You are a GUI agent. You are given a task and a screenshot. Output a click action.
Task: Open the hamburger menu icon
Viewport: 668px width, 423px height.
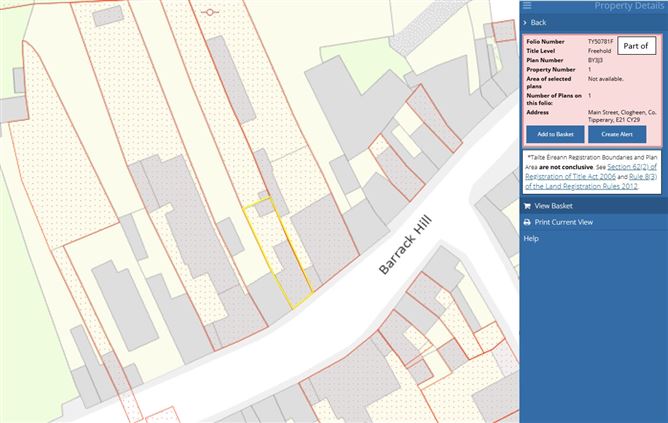527,5
